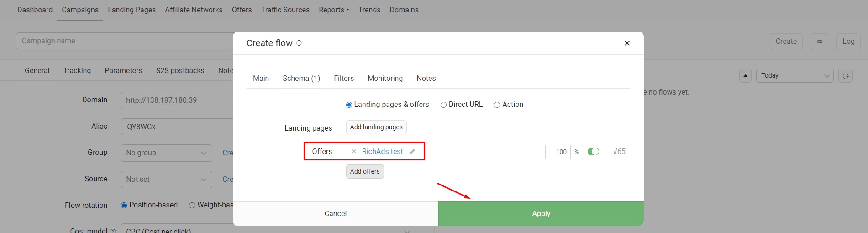The image size is (868, 233).
Task: Click the green Apply button
Action: [541, 214]
